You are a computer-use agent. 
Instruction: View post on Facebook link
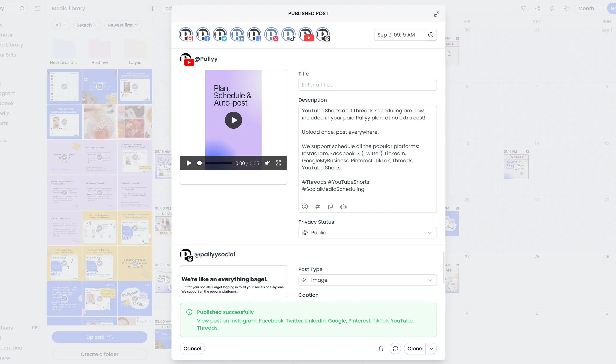271,321
